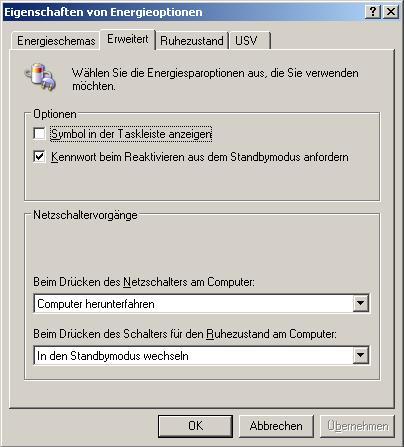Click the battery and power plug icon
The image size is (404, 447).
coord(40,77)
